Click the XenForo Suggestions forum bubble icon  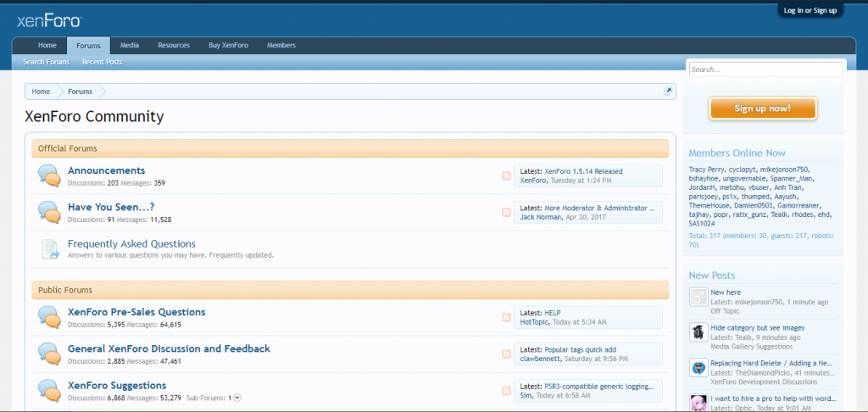[x=49, y=391]
